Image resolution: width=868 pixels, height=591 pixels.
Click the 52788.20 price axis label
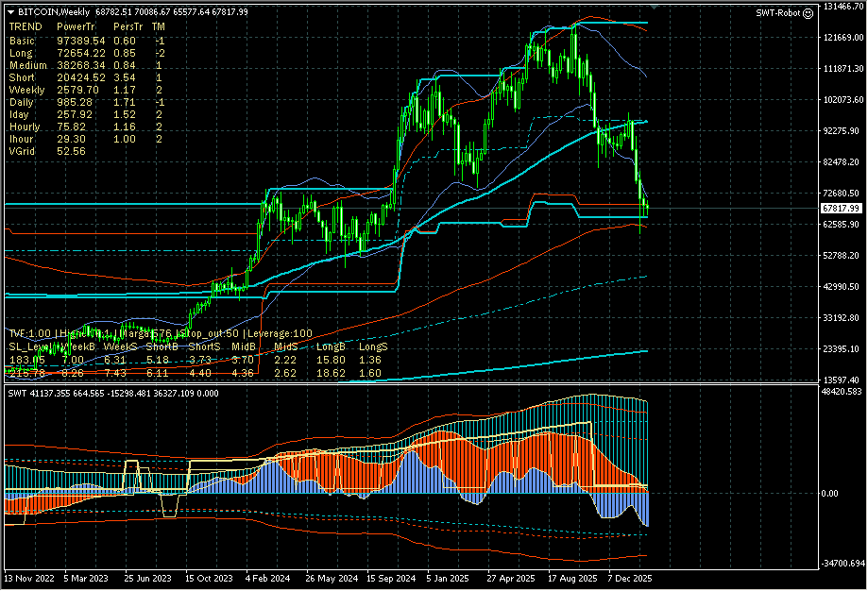pyautogui.click(x=843, y=256)
